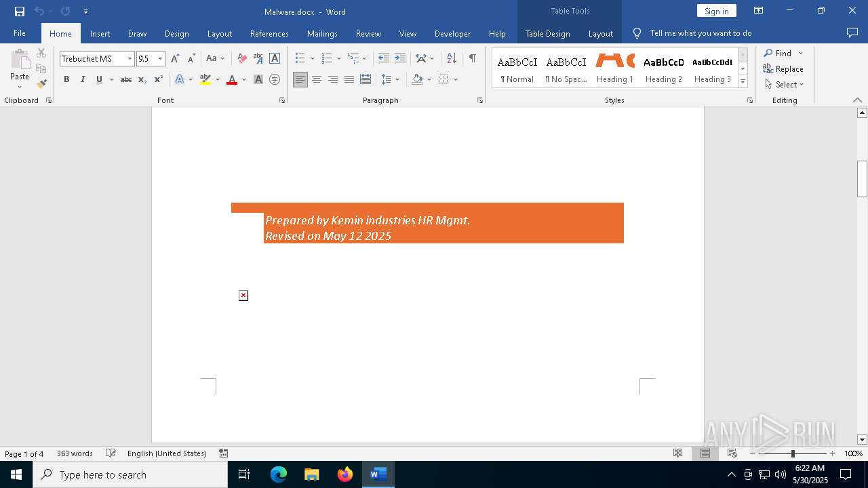The width and height of the screenshot is (868, 488).
Task: Open the Table Design tab
Action: pyautogui.click(x=547, y=33)
